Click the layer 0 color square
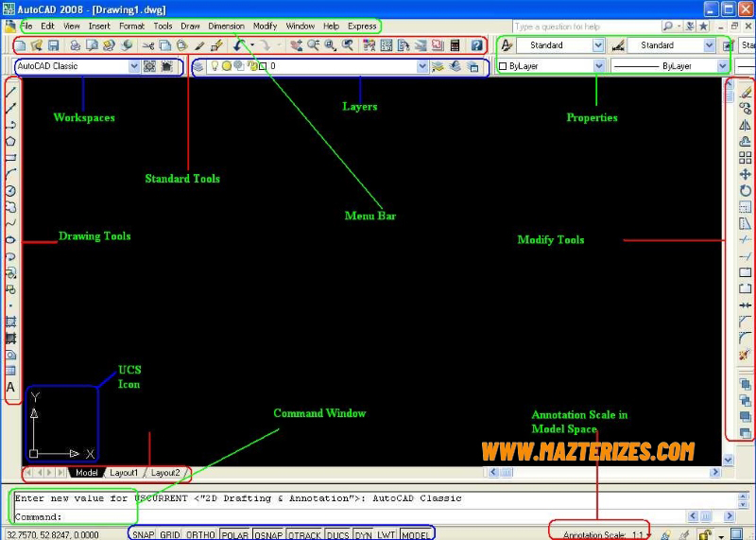This screenshot has width=756, height=540. click(263, 66)
